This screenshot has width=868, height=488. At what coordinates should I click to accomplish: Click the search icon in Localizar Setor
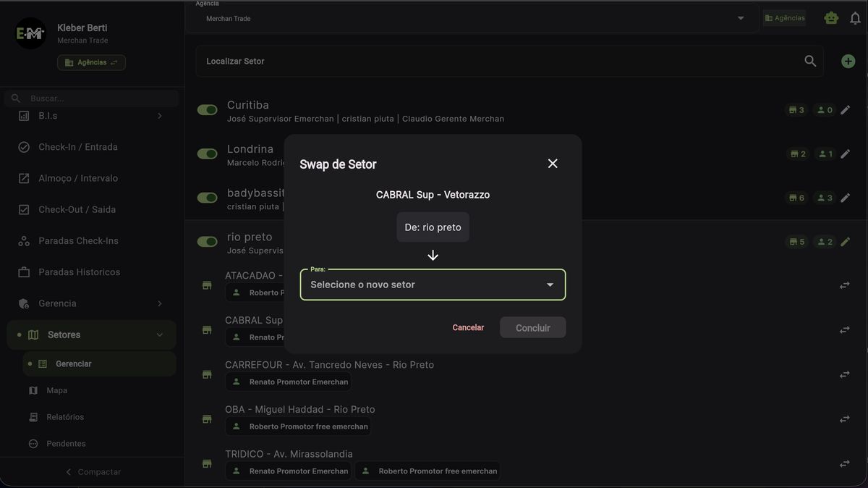(810, 61)
